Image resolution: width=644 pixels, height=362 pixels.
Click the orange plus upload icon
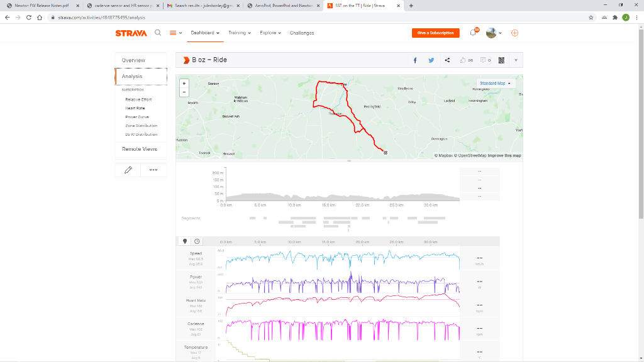click(514, 33)
